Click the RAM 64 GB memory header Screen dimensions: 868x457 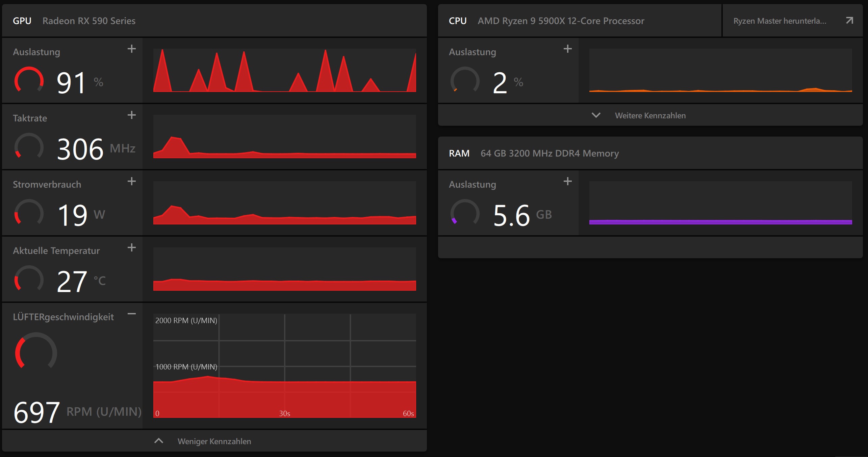(x=550, y=153)
